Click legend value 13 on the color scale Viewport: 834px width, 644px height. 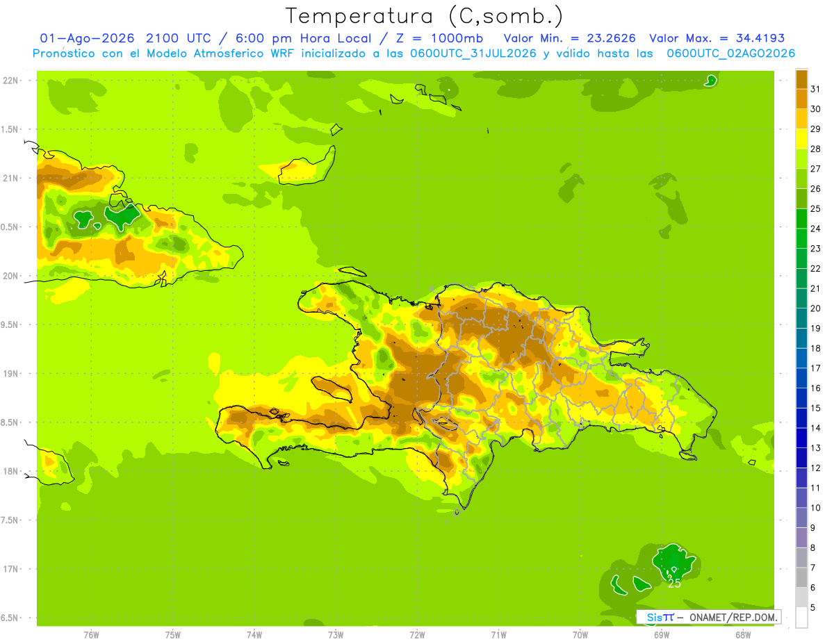point(816,448)
